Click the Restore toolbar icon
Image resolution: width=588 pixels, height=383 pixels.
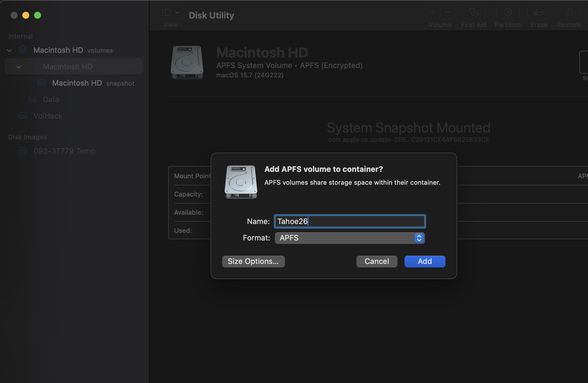pos(569,12)
